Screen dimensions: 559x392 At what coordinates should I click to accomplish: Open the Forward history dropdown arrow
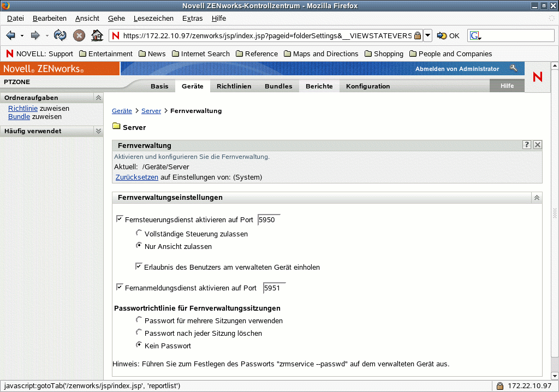point(47,35)
